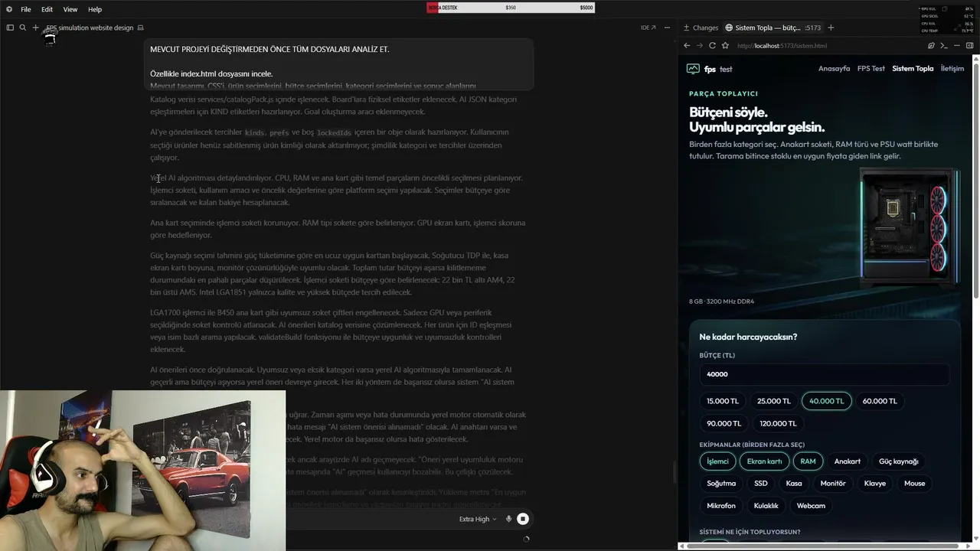
Task: Open the IDE external link
Action: (648, 28)
